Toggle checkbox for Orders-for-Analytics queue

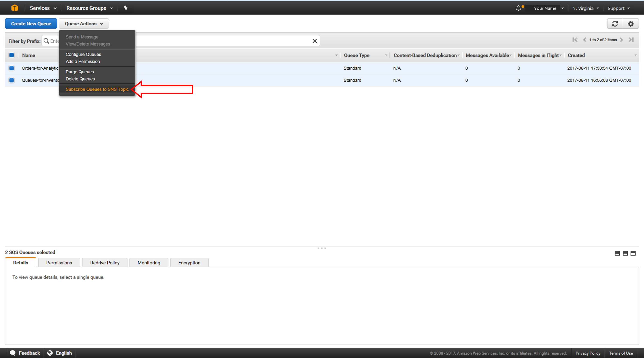[x=12, y=68]
